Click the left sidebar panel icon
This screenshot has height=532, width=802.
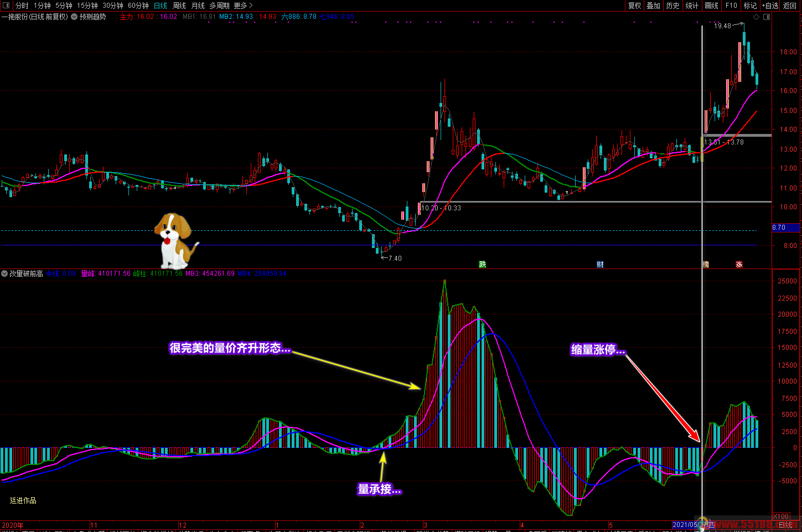tap(6, 6)
